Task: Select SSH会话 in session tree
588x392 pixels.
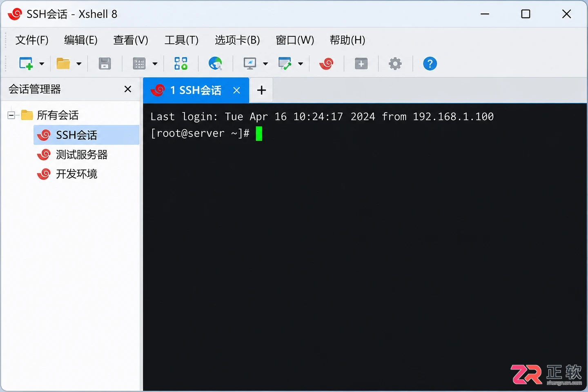Action: (86, 135)
